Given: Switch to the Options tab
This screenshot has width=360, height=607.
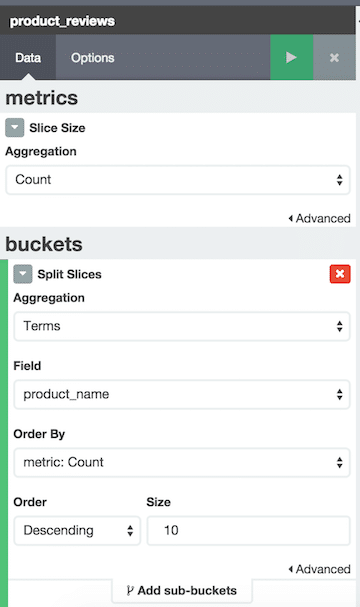Looking at the screenshot, I should coord(93,58).
